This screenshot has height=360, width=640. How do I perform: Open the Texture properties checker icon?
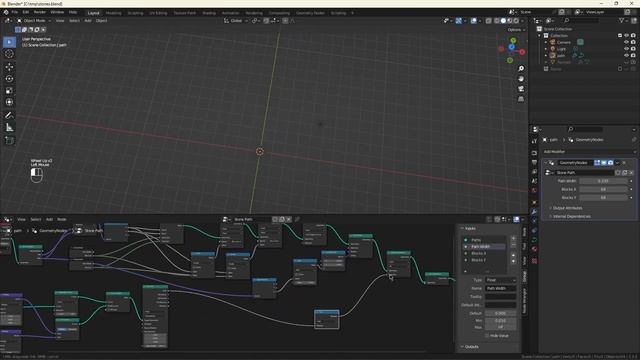[534, 260]
